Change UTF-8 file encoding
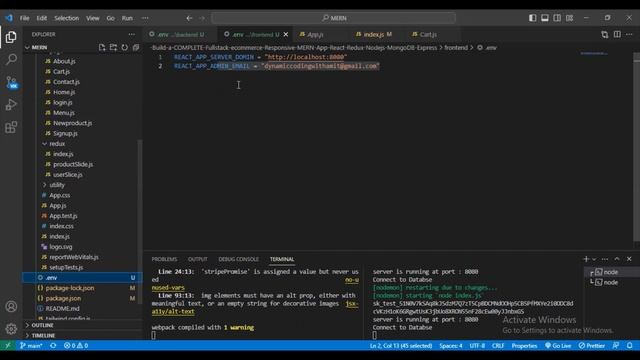This screenshot has height=360, width=640. coord(477,346)
